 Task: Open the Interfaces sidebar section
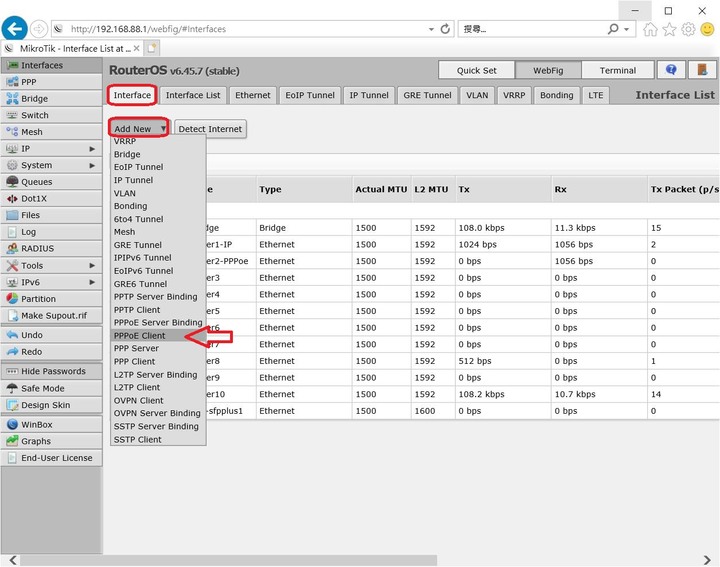(51, 65)
